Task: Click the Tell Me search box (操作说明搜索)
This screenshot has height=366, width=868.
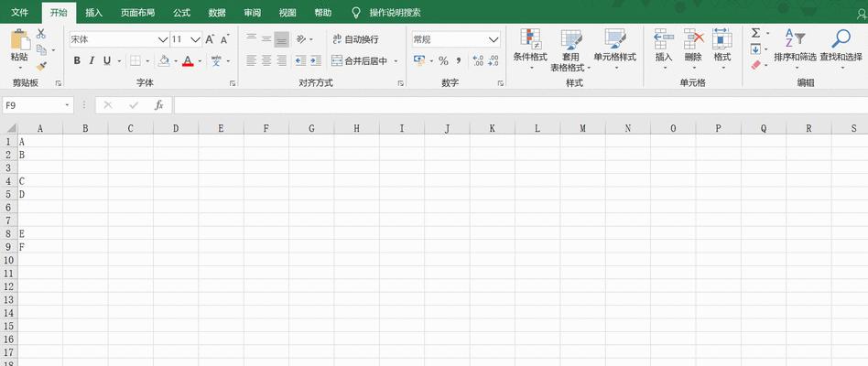Action: (395, 12)
